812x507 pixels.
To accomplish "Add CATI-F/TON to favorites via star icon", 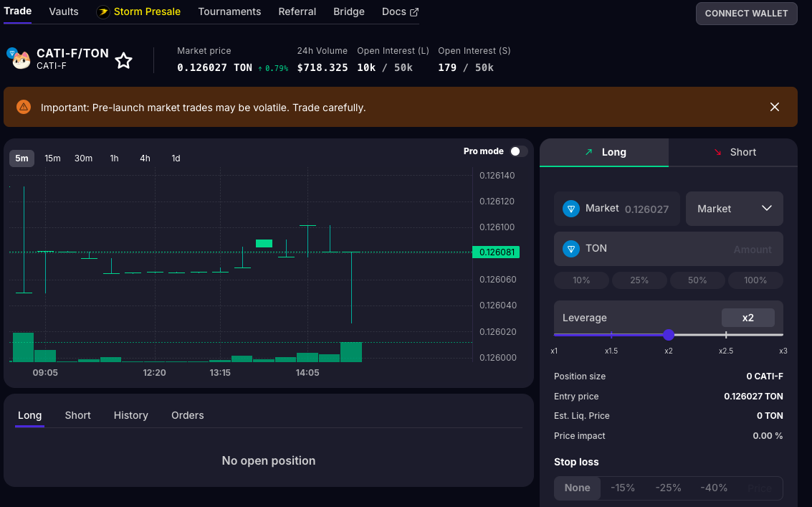I will (123, 61).
